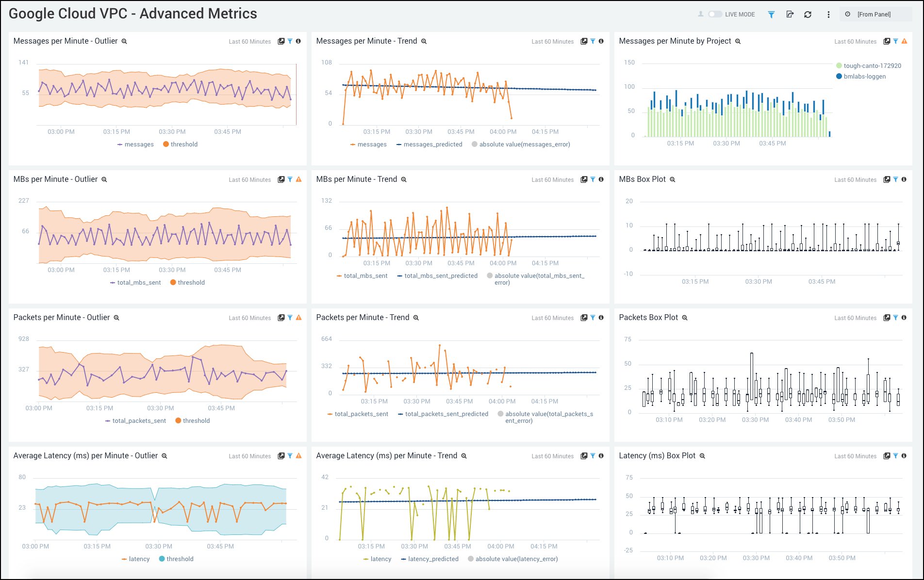Click the latency_predicted legend label

pos(433,559)
